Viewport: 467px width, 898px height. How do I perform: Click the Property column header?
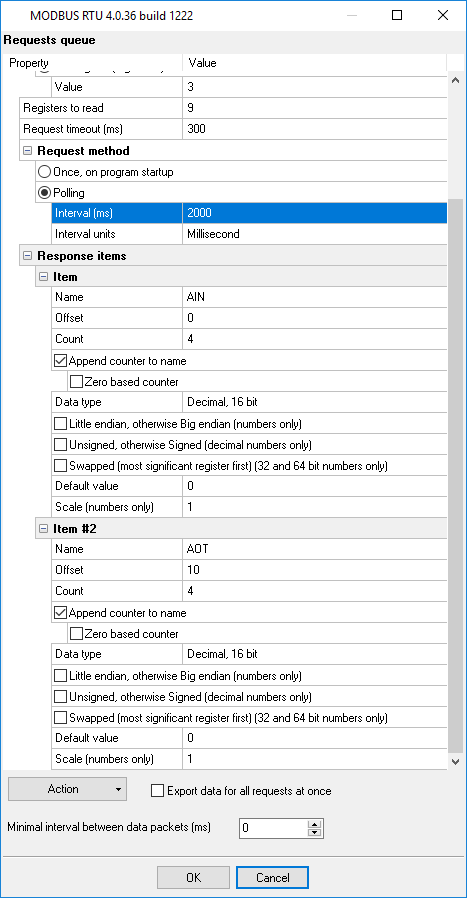[93, 63]
